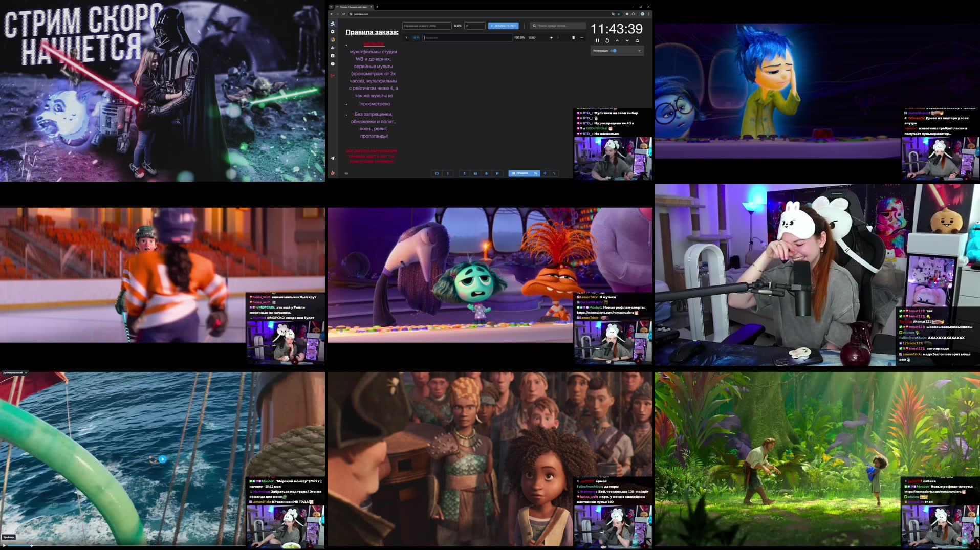The height and width of the screenshot is (550, 980).
Task: Go back in the browser
Action: pyautogui.click(x=331, y=14)
